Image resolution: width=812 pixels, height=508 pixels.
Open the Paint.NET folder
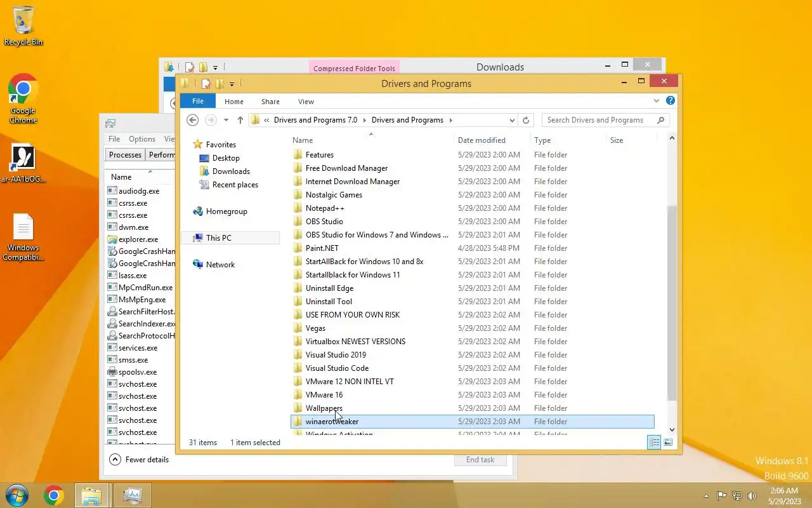322,248
